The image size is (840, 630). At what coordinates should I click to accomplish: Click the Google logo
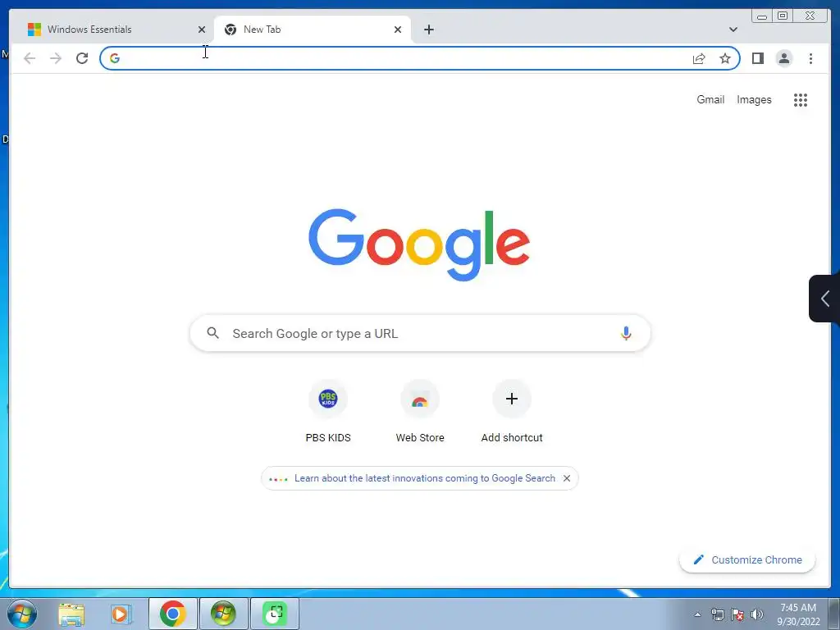pyautogui.click(x=419, y=244)
